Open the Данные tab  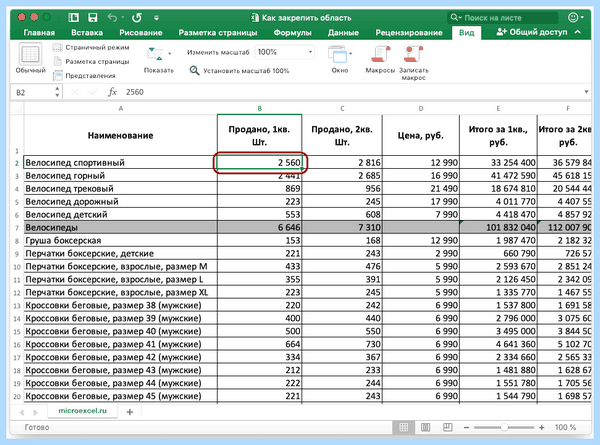(343, 33)
